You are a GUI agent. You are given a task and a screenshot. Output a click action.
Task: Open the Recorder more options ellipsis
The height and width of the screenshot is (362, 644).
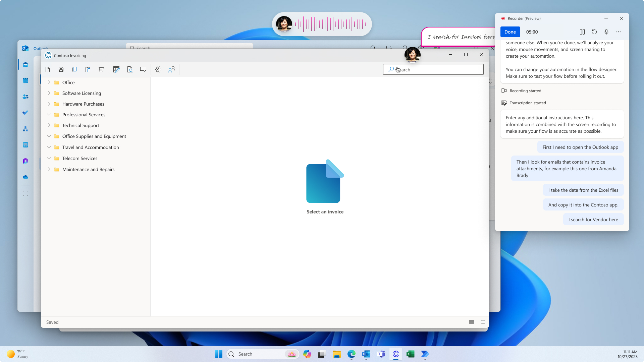[x=619, y=32]
